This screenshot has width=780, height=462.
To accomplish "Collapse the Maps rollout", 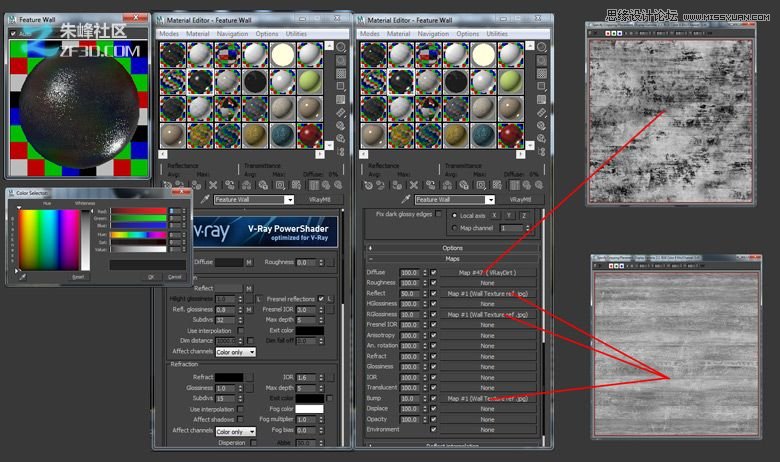I will (x=453, y=259).
